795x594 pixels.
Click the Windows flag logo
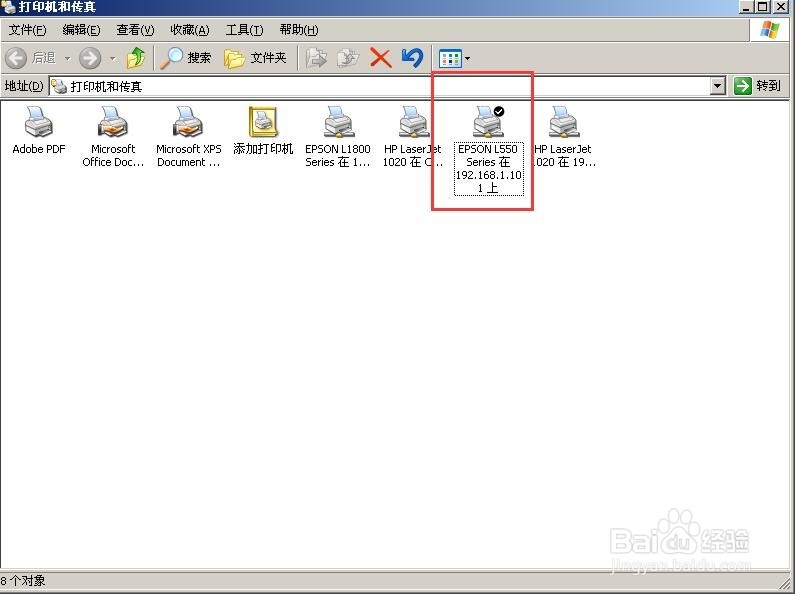tap(770, 30)
